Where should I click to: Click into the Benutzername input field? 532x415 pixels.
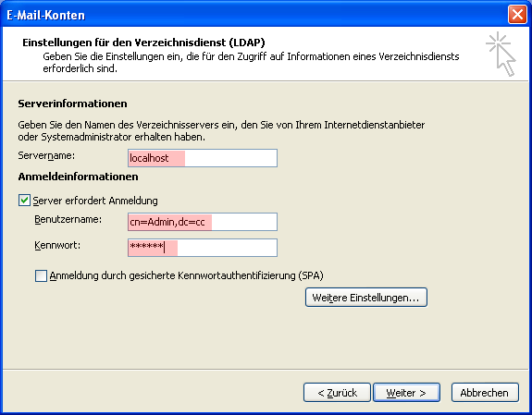click(203, 222)
